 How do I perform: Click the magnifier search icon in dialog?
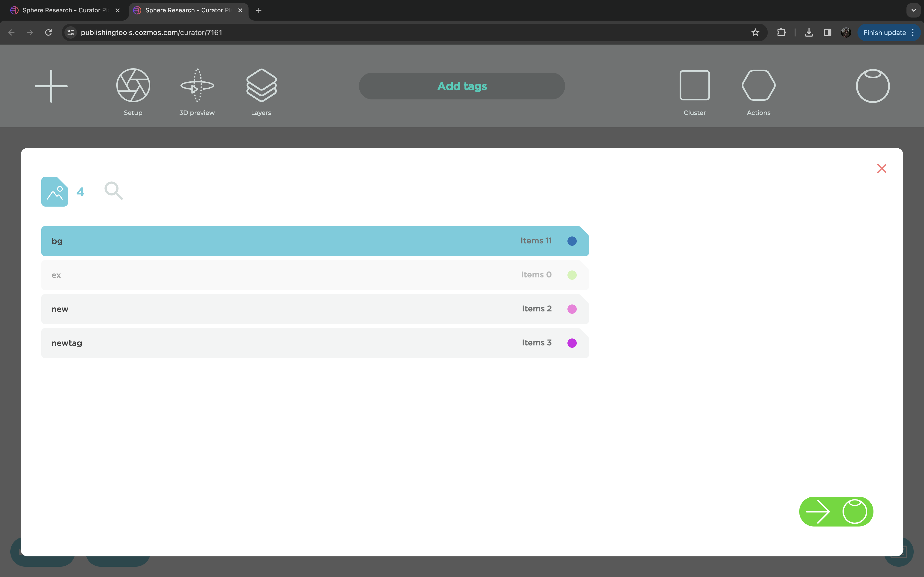click(x=113, y=191)
